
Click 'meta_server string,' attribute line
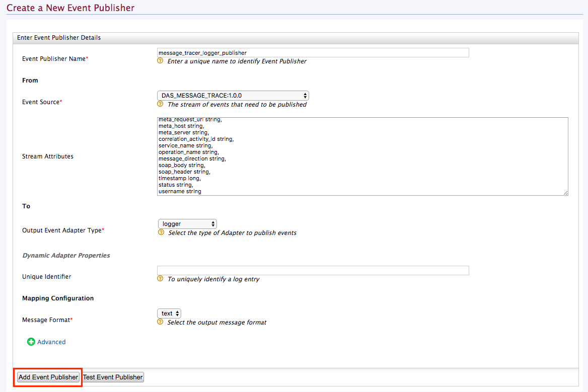click(184, 132)
